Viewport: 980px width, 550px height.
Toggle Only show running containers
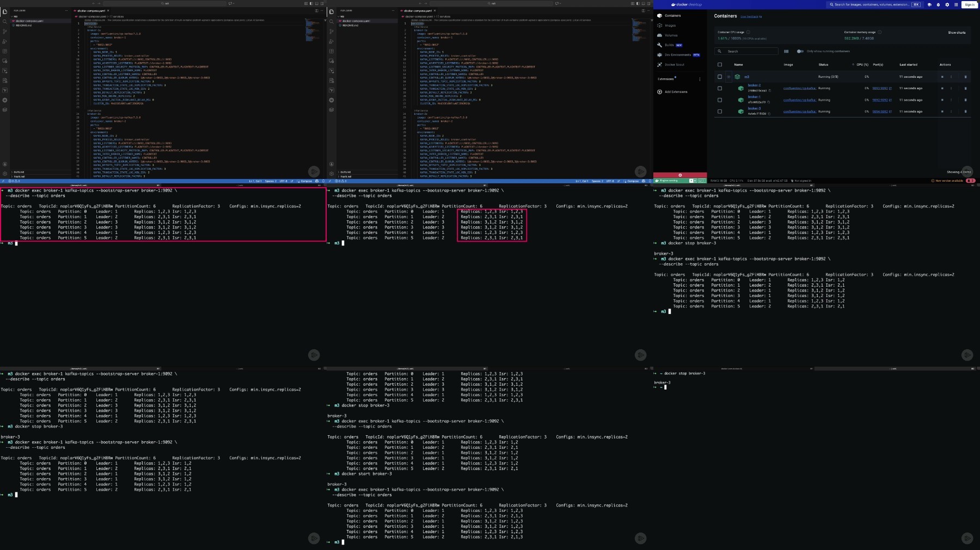pos(800,52)
